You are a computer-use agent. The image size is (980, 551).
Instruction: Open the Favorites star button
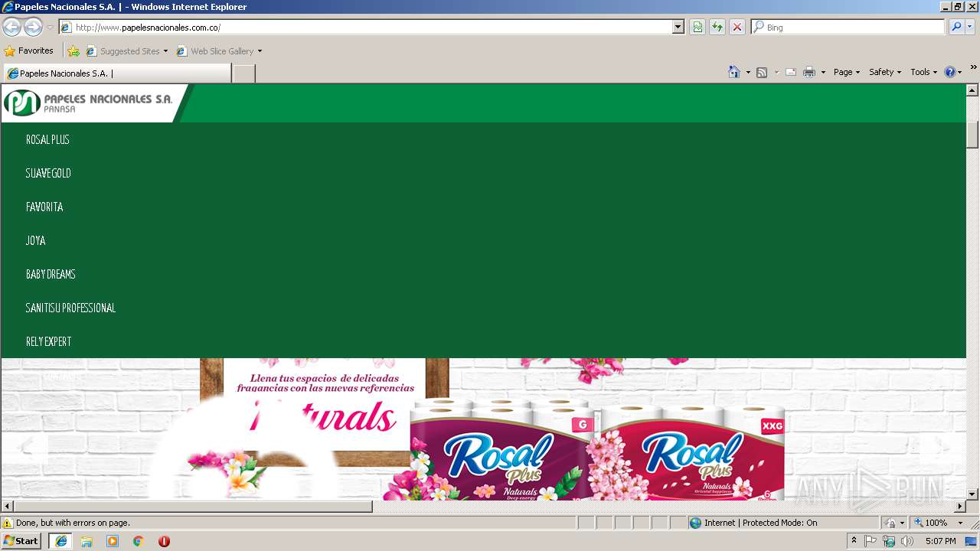click(29, 51)
